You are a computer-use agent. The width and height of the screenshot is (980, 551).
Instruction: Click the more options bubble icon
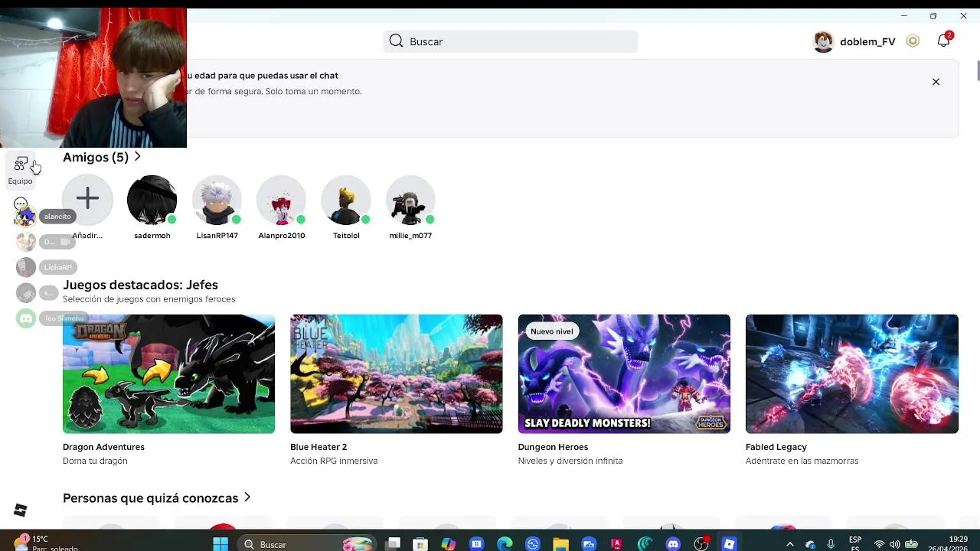tap(21, 204)
